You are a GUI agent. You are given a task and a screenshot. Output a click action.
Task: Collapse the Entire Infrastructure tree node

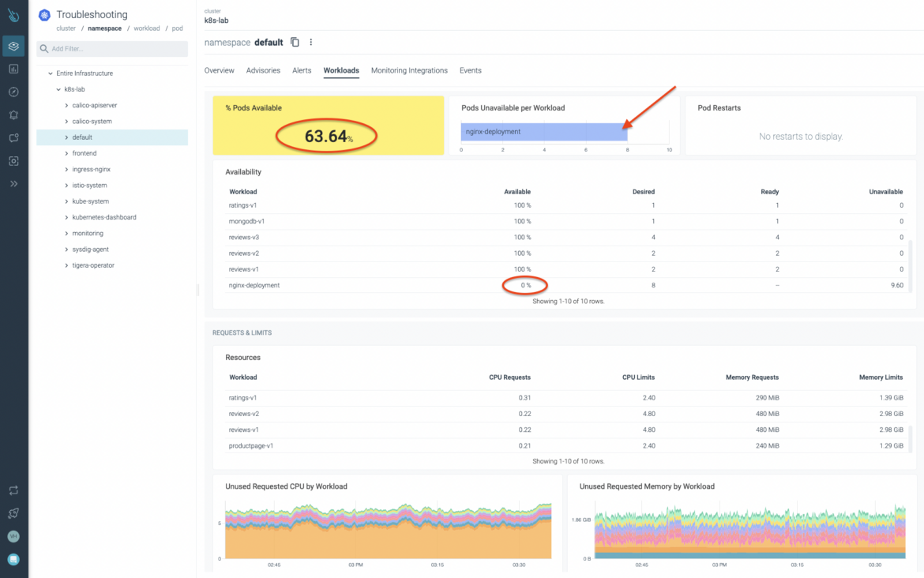coord(50,73)
